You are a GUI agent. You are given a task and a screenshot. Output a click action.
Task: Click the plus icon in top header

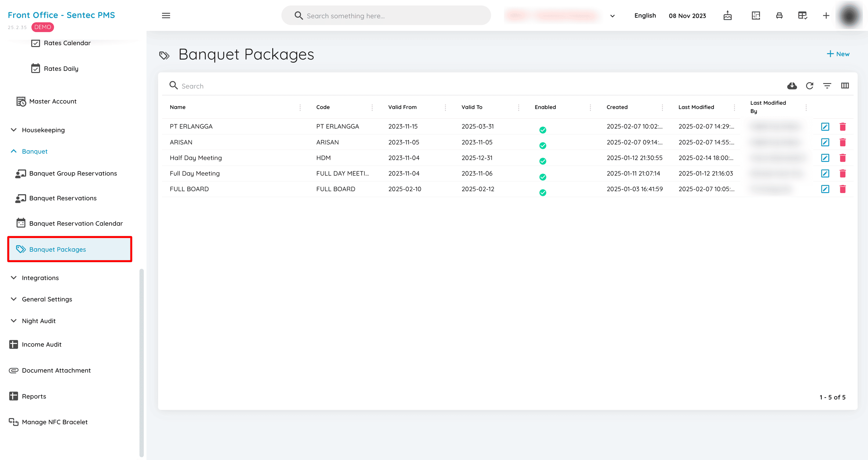(826, 16)
